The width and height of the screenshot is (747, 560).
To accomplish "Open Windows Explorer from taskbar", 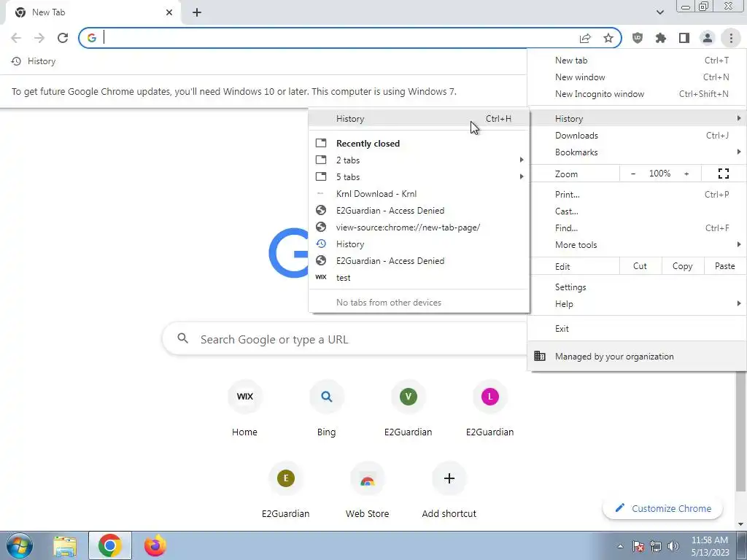I will (65, 546).
